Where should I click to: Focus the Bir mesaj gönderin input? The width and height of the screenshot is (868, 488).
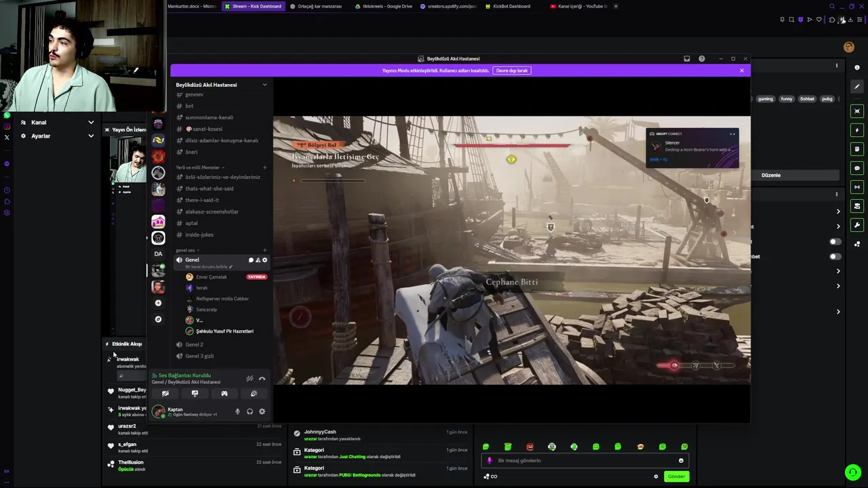point(585,461)
